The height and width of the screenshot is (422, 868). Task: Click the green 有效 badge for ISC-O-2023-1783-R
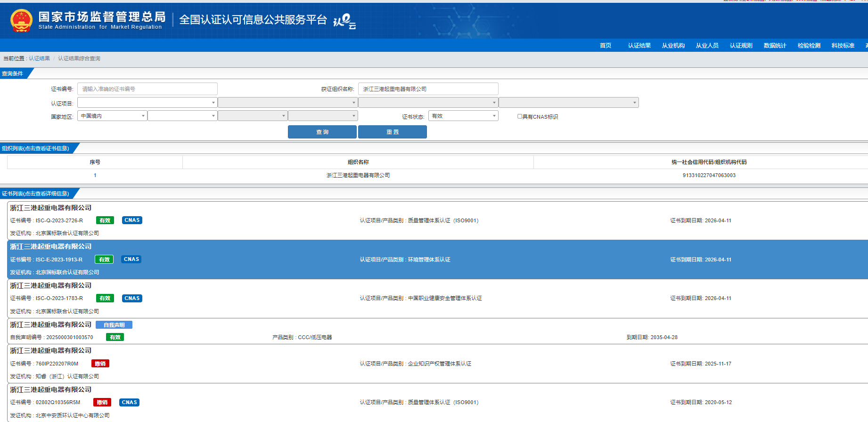[x=105, y=299]
